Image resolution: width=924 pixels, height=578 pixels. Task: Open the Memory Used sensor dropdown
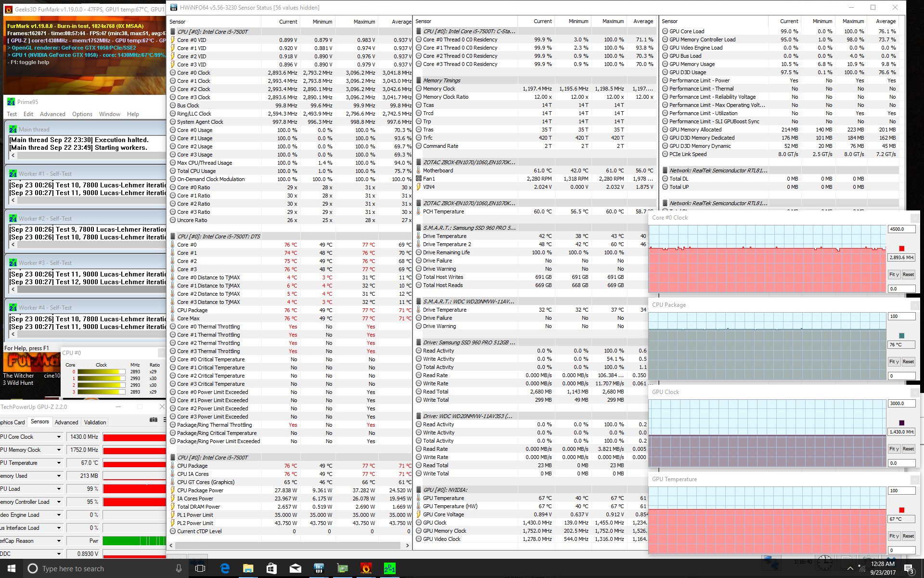click(59, 476)
